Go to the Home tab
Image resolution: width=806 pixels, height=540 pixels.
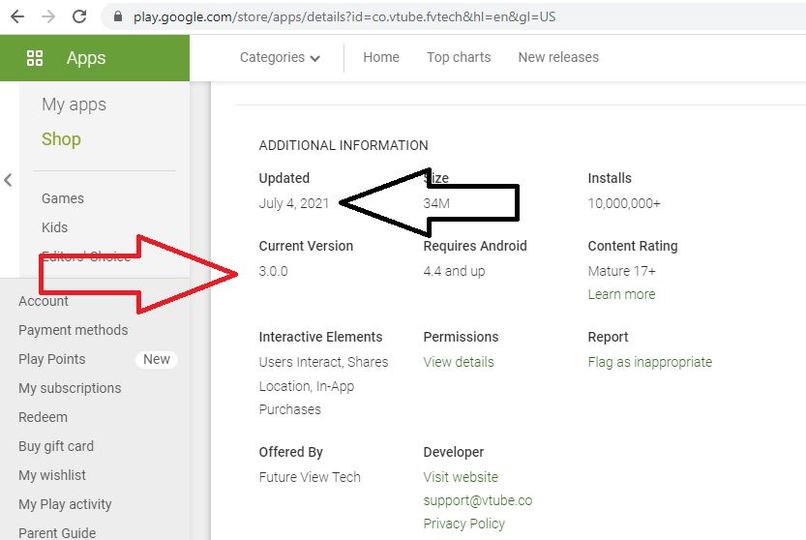(381, 57)
